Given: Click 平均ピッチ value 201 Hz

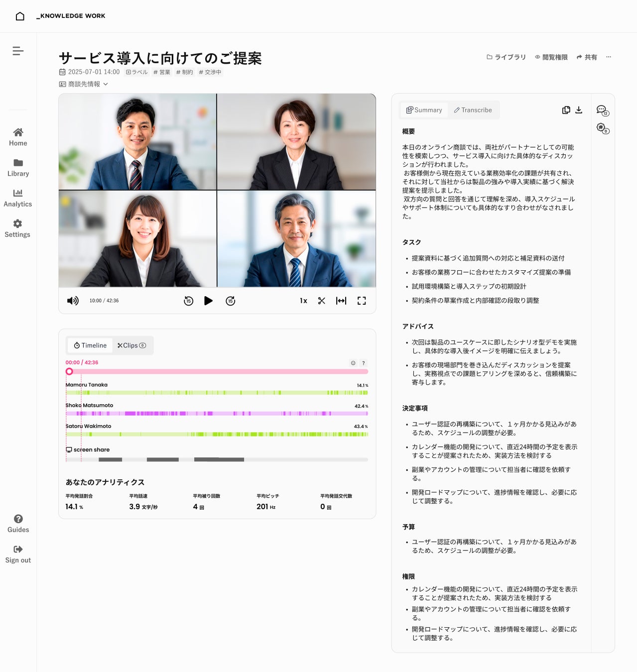Looking at the screenshot, I should [x=266, y=507].
